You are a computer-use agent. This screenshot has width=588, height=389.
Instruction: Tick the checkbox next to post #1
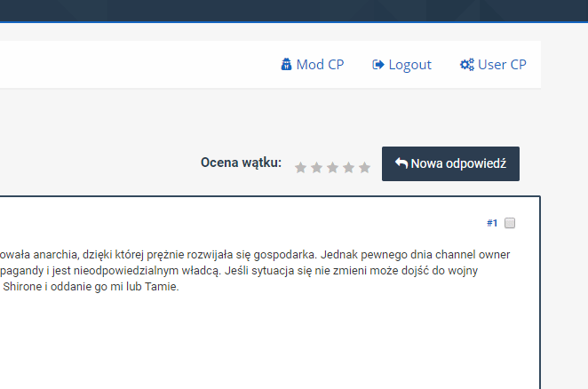[x=510, y=223]
